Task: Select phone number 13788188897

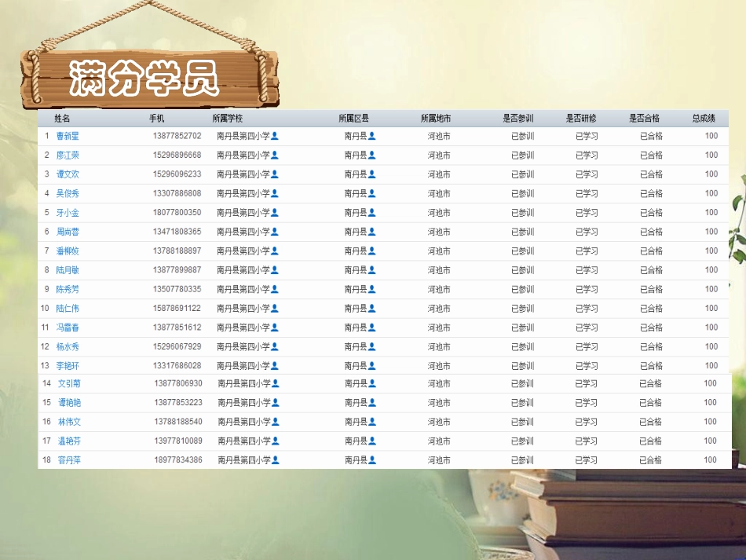Action: pyautogui.click(x=177, y=251)
